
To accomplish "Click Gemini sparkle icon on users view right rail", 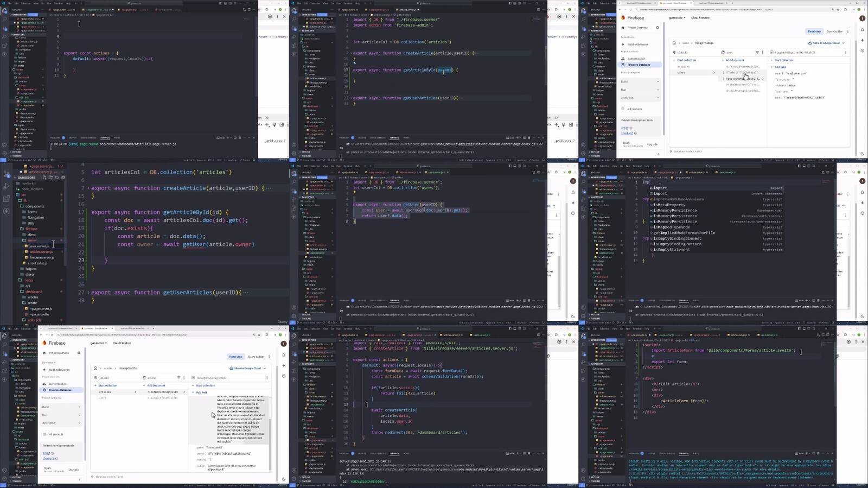I will click(862, 41).
